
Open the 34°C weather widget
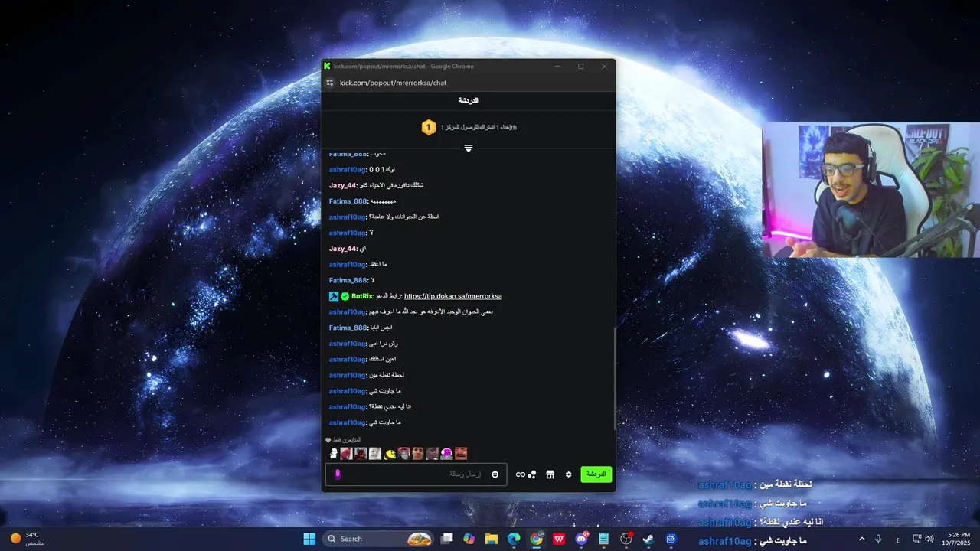pos(28,539)
